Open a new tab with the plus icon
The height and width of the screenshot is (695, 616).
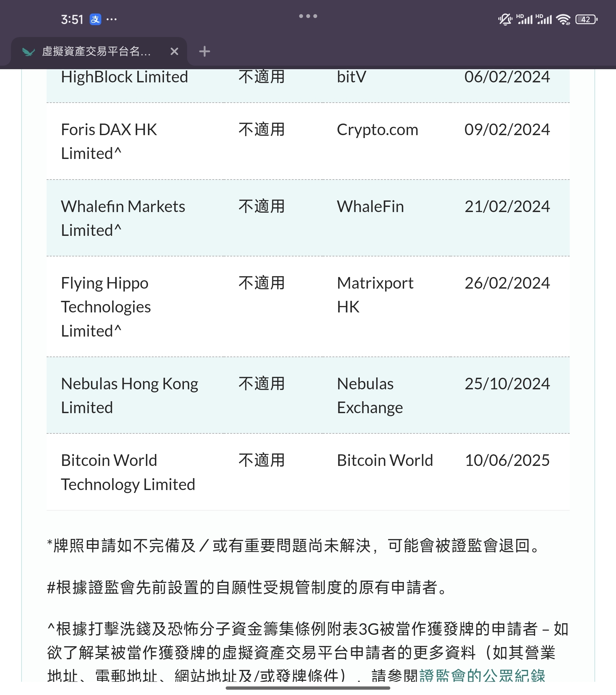tap(204, 51)
